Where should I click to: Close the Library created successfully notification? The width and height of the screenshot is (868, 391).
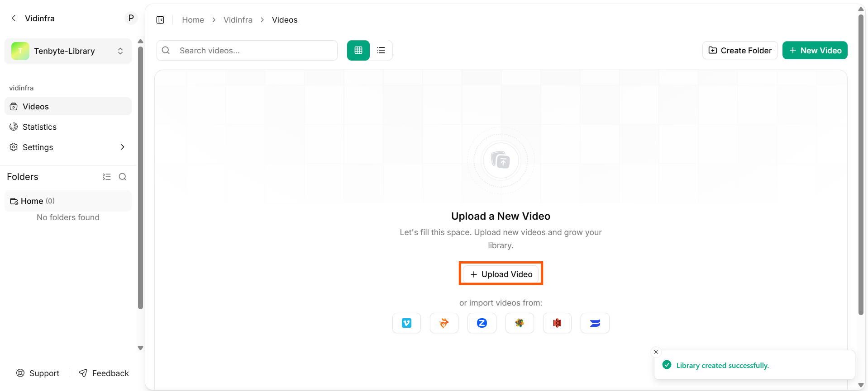tap(656, 352)
